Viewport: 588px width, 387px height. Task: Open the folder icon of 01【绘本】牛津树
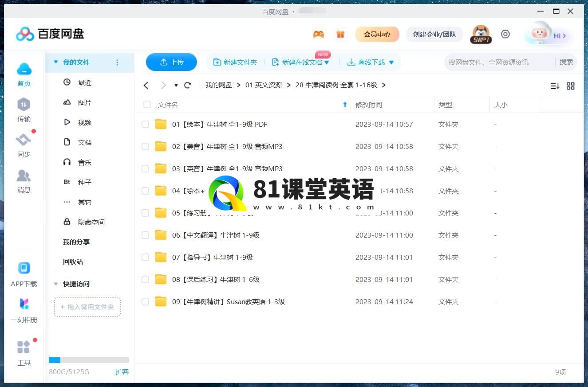coord(161,124)
